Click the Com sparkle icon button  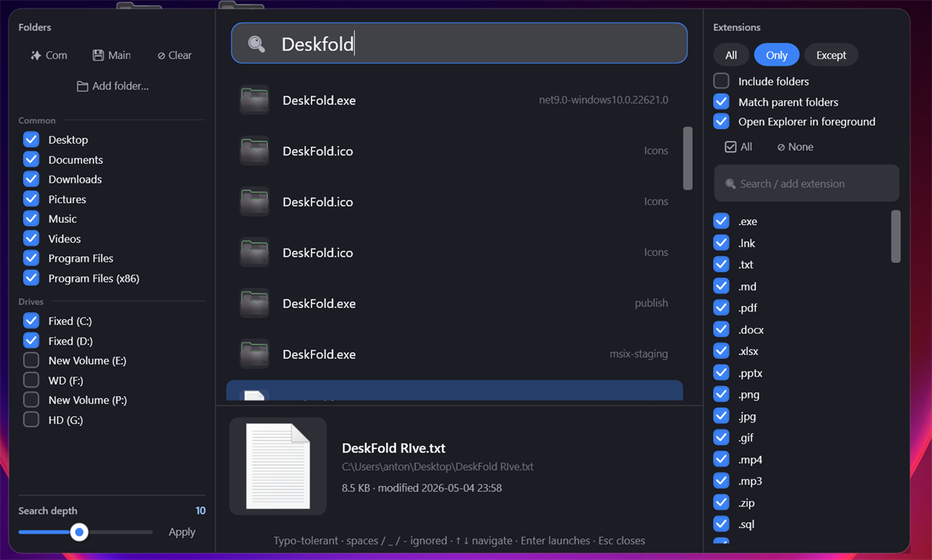49,55
